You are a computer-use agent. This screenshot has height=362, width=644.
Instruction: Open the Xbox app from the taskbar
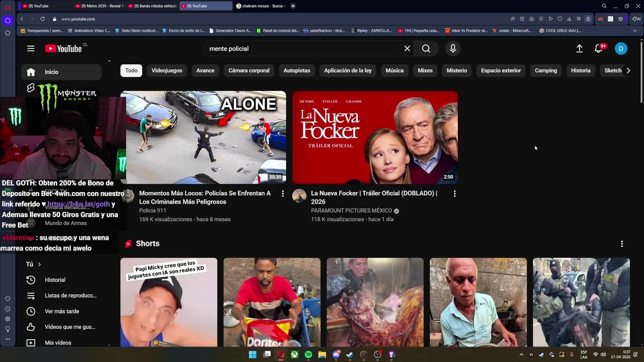[294, 354]
